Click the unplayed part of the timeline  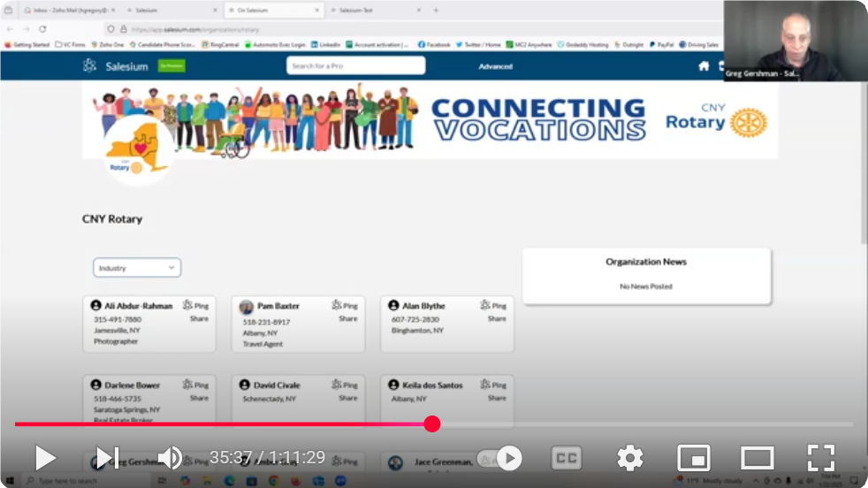tap(646, 424)
